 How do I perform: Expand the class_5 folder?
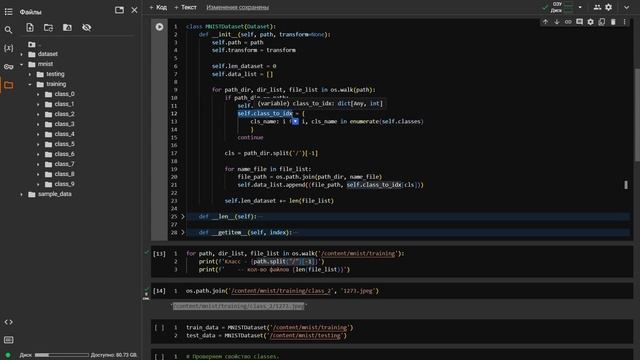[38, 144]
